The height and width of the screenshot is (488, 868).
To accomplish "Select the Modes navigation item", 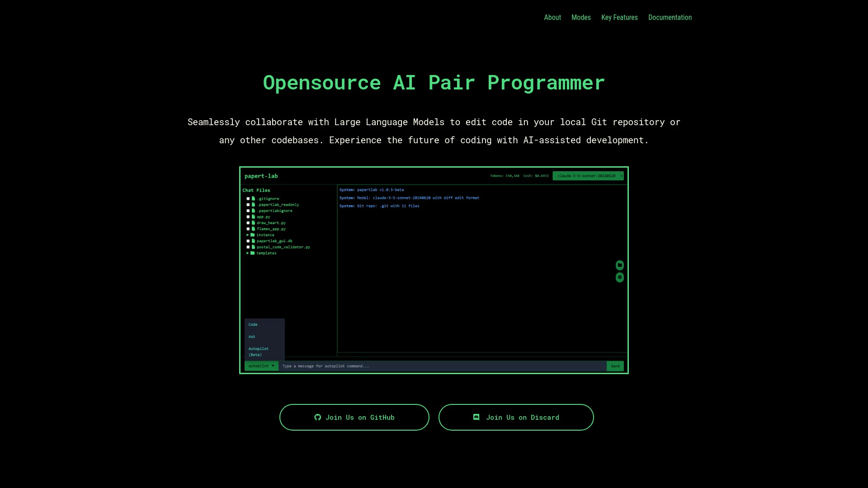I will coord(581,17).
